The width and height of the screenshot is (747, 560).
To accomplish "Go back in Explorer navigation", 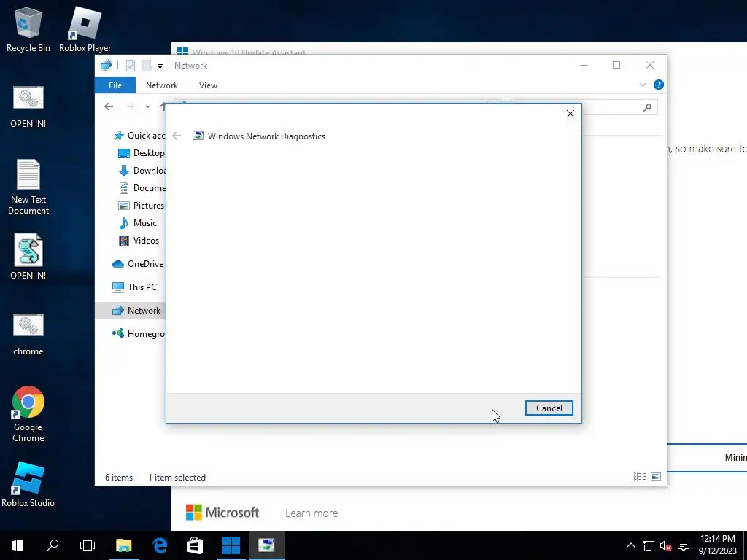I will [x=109, y=106].
